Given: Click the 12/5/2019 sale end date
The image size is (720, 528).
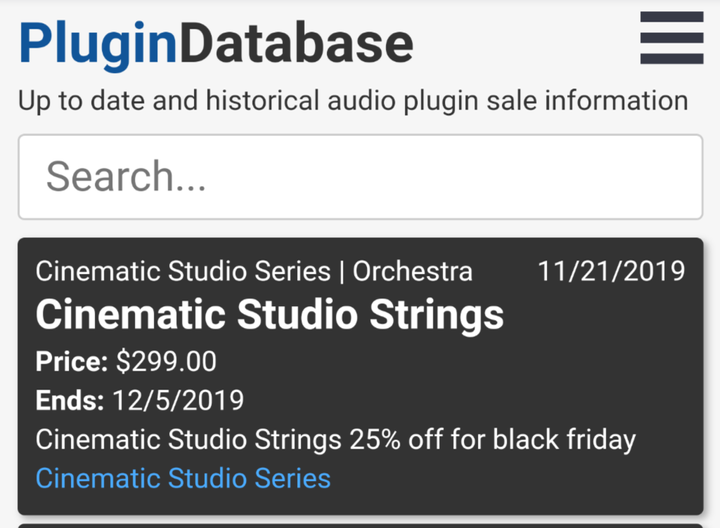Looking at the screenshot, I should coord(179,400).
